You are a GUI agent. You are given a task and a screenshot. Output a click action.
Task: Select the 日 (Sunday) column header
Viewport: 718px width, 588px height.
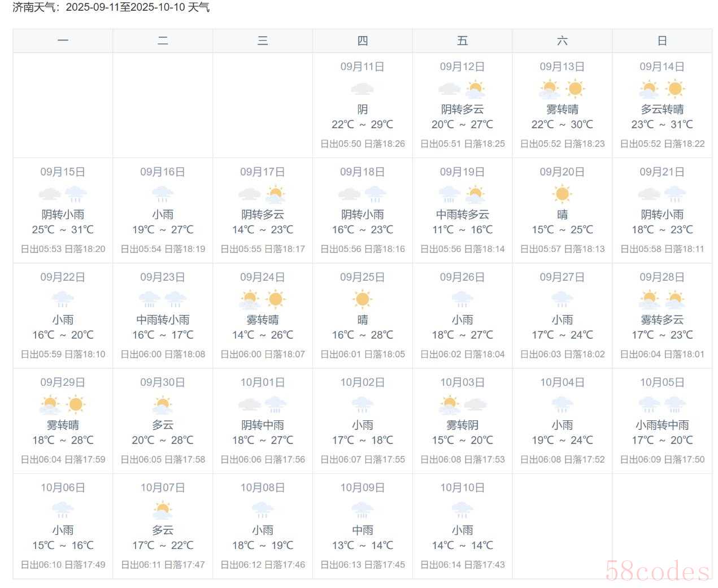click(662, 41)
